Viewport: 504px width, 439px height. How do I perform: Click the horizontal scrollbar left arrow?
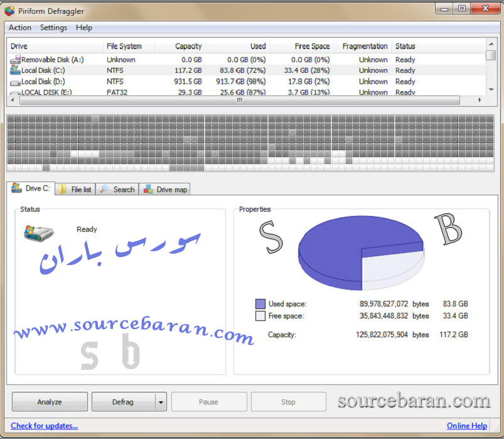(13, 100)
